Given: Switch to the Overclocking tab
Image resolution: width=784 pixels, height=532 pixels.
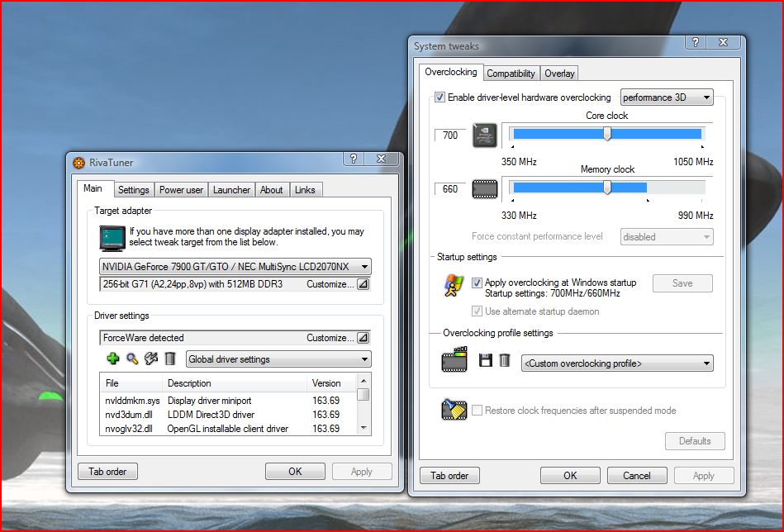Looking at the screenshot, I should (451, 72).
